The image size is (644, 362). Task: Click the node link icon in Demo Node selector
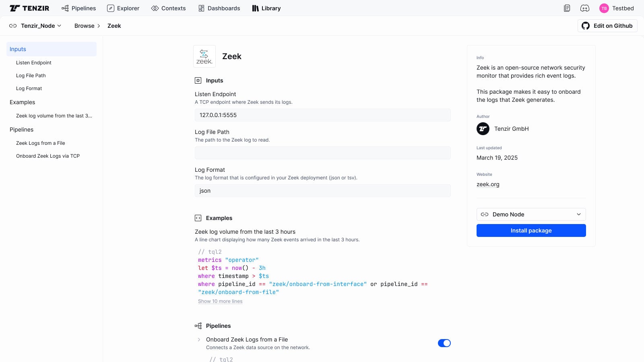point(485,214)
